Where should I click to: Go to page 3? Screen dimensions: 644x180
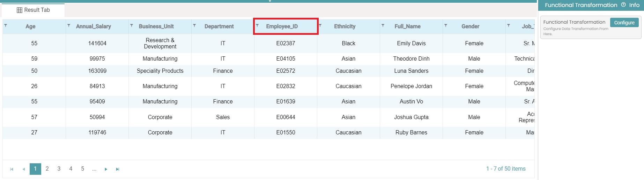click(x=59, y=169)
